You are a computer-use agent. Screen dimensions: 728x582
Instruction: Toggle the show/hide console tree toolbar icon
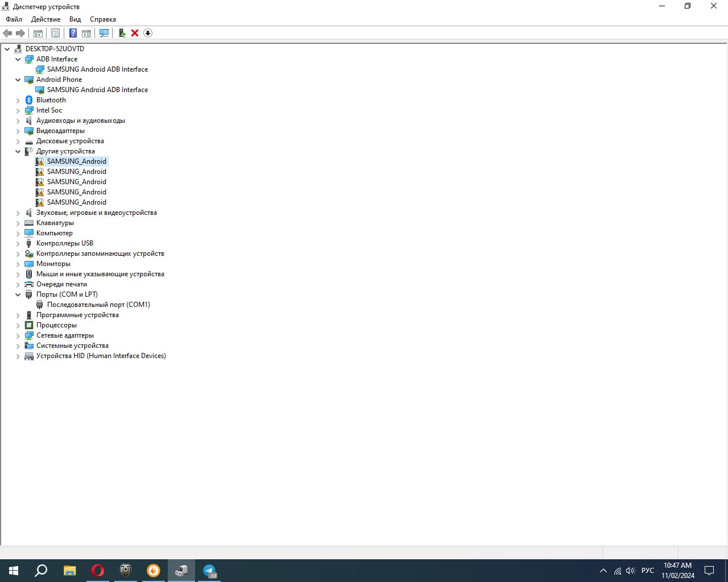click(38, 33)
